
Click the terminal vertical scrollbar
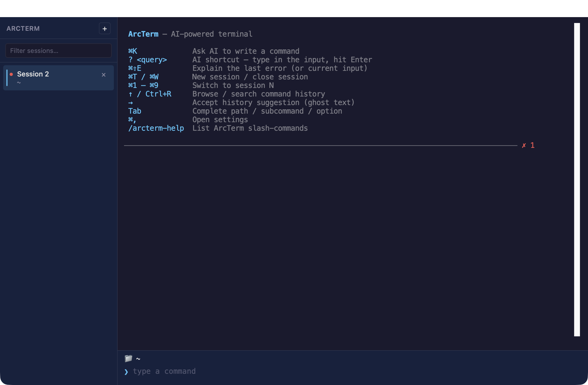pyautogui.click(x=577, y=180)
